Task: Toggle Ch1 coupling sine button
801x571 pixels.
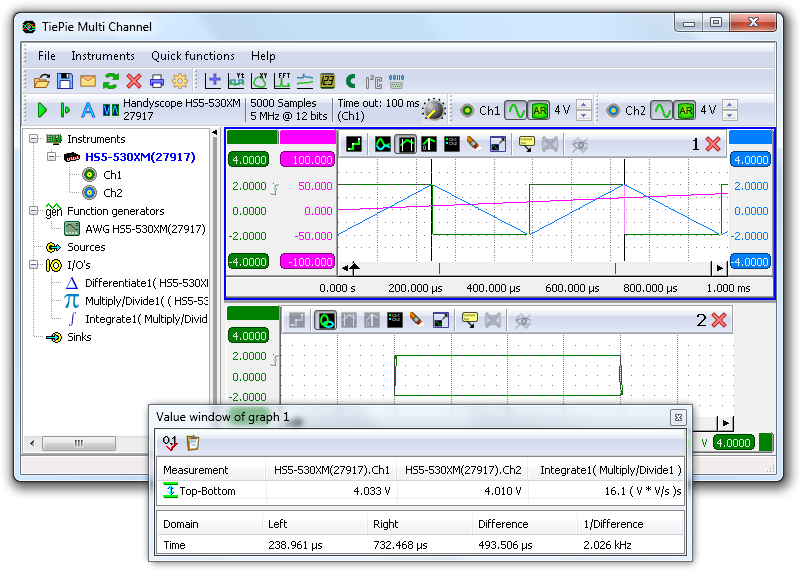Action: [515, 110]
